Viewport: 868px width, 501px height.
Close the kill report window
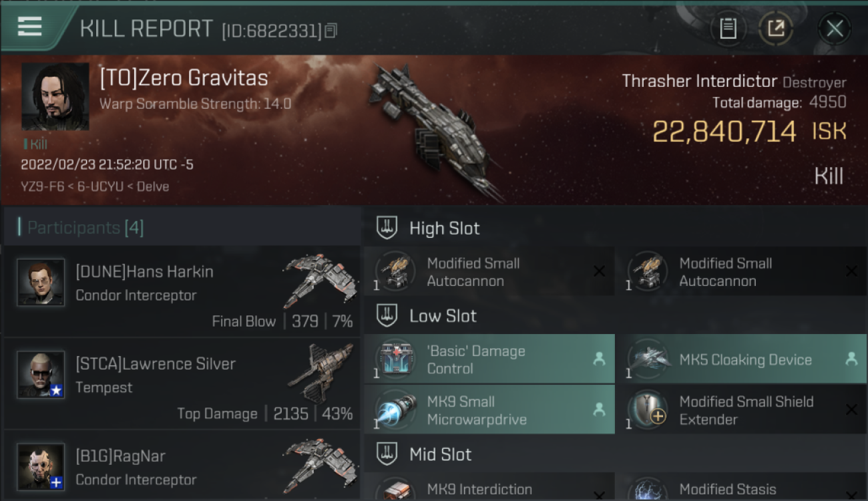[835, 29]
